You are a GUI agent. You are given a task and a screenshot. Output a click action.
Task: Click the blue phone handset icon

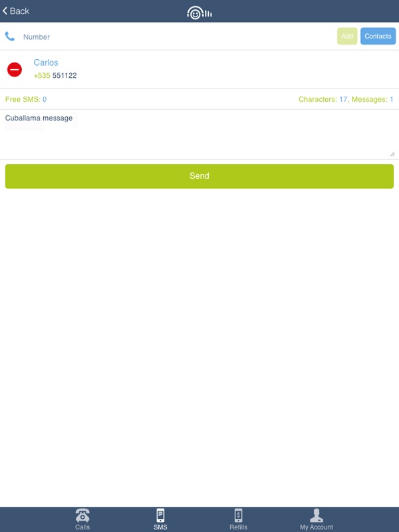coord(10,37)
